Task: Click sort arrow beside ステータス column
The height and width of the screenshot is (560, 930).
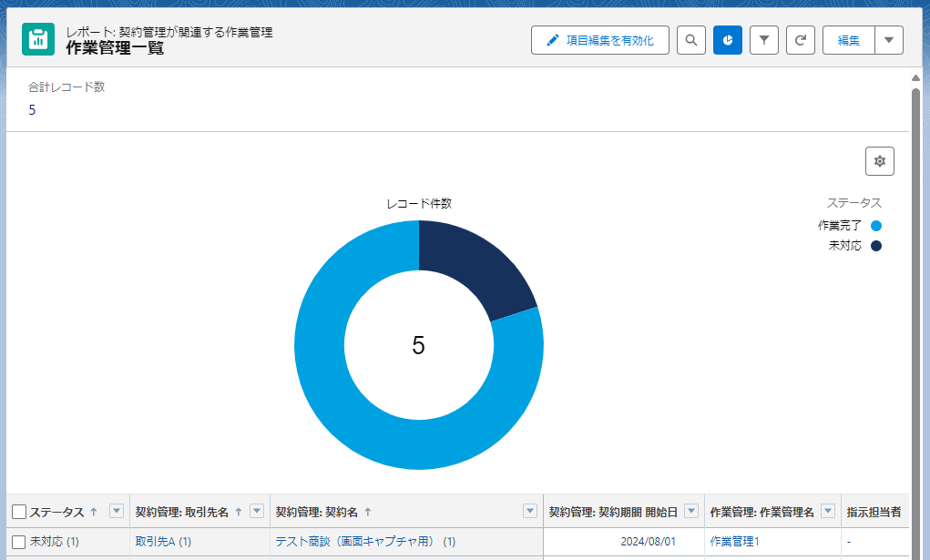Action: pos(93,512)
